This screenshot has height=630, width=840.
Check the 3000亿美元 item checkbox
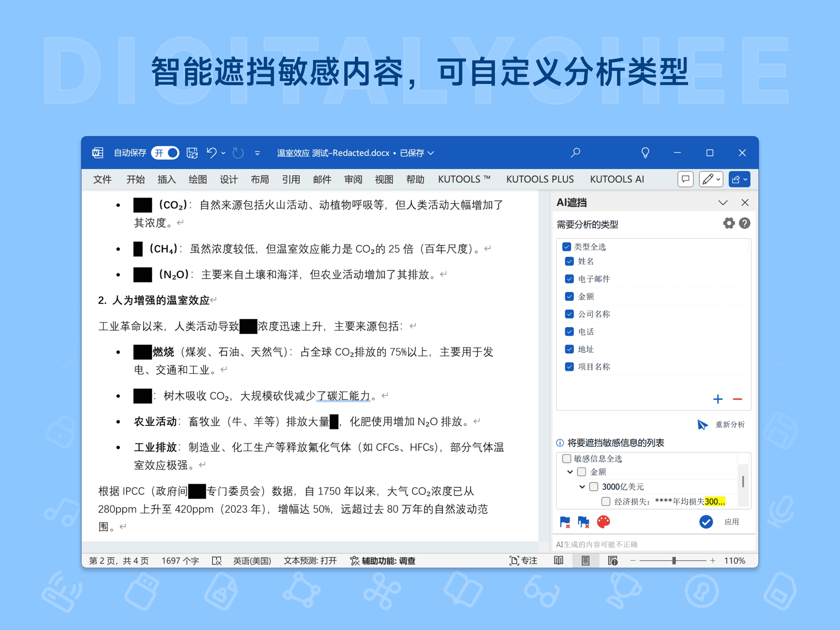594,487
